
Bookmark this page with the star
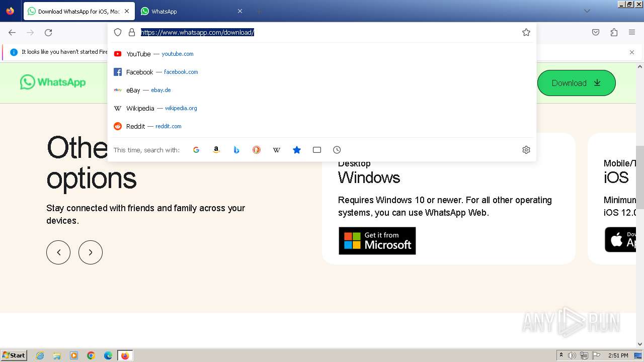tap(526, 32)
